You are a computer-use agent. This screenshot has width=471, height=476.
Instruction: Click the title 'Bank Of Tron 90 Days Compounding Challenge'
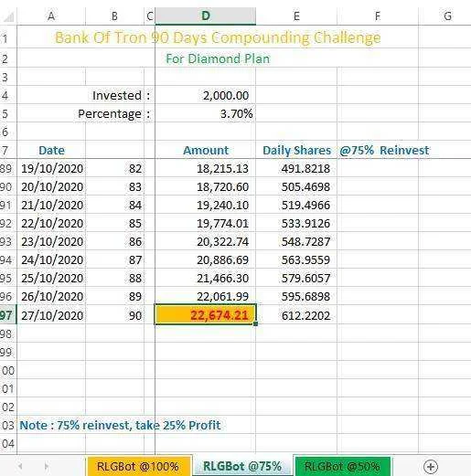(218, 37)
